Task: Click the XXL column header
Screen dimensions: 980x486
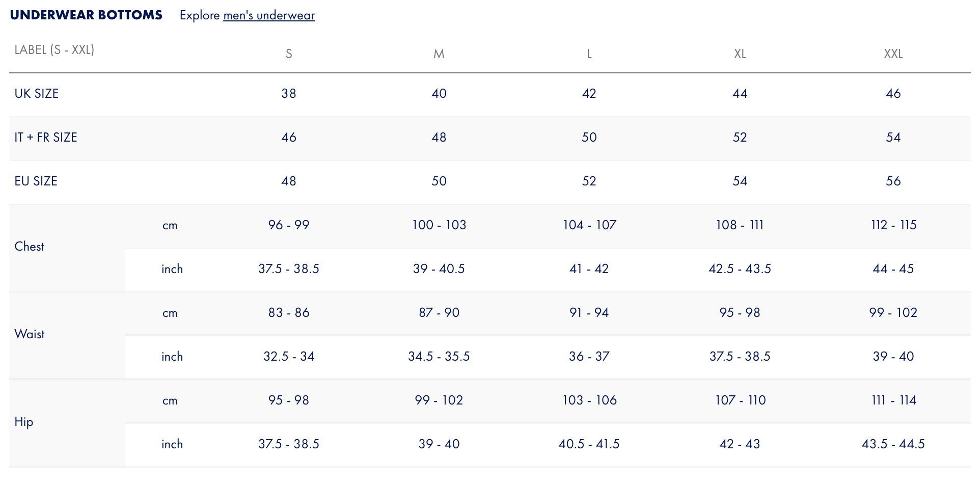Action: pyautogui.click(x=893, y=53)
